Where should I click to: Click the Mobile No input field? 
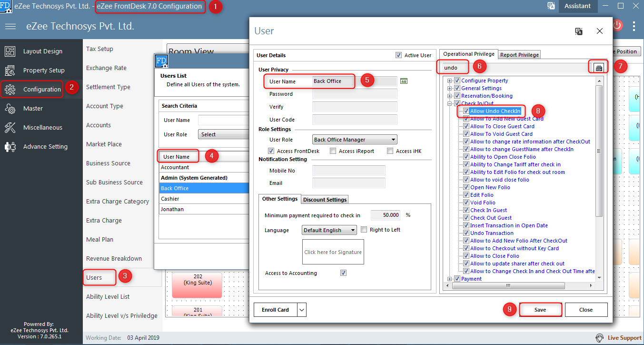pos(348,171)
